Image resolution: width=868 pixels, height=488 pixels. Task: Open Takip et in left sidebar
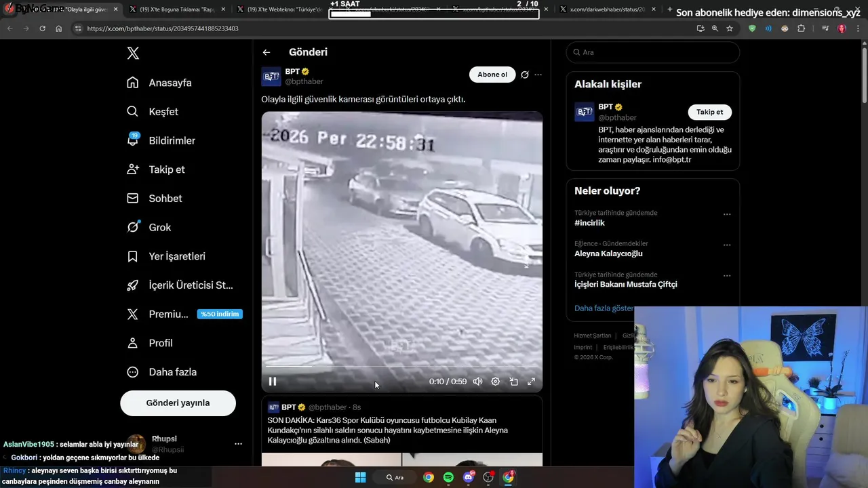point(155,169)
